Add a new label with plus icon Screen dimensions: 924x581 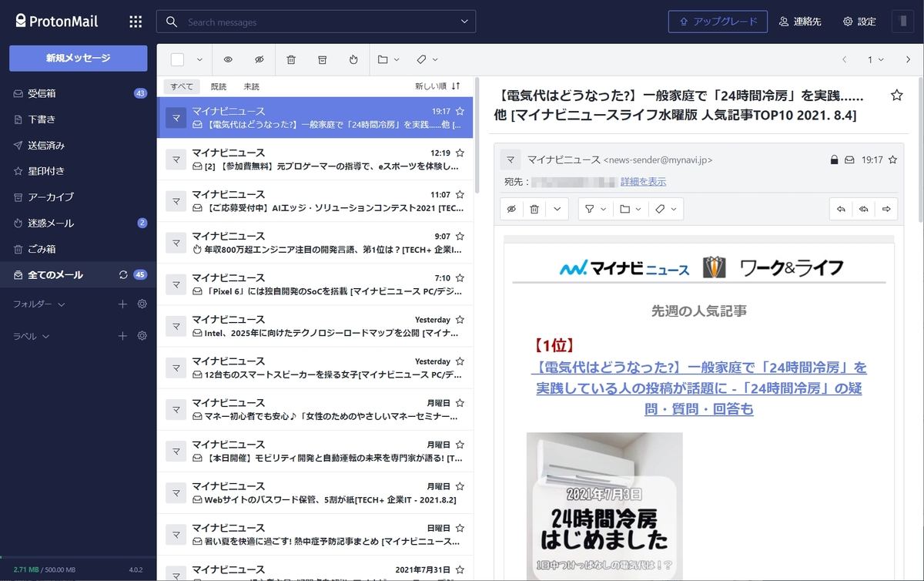pos(122,336)
